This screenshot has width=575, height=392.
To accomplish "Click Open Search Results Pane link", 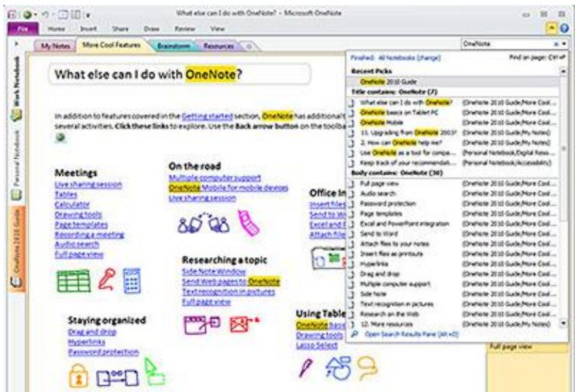I will [x=411, y=334].
